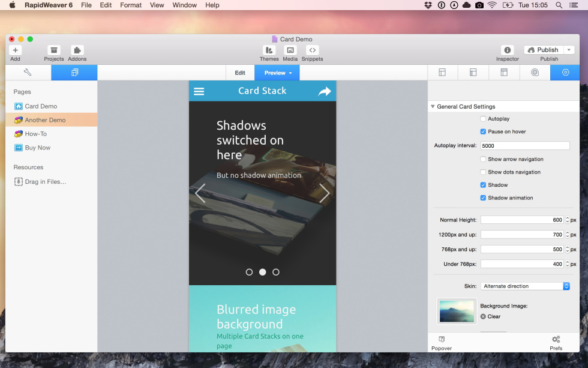
Task: Open the Preview dropdown arrow
Action: (290, 73)
